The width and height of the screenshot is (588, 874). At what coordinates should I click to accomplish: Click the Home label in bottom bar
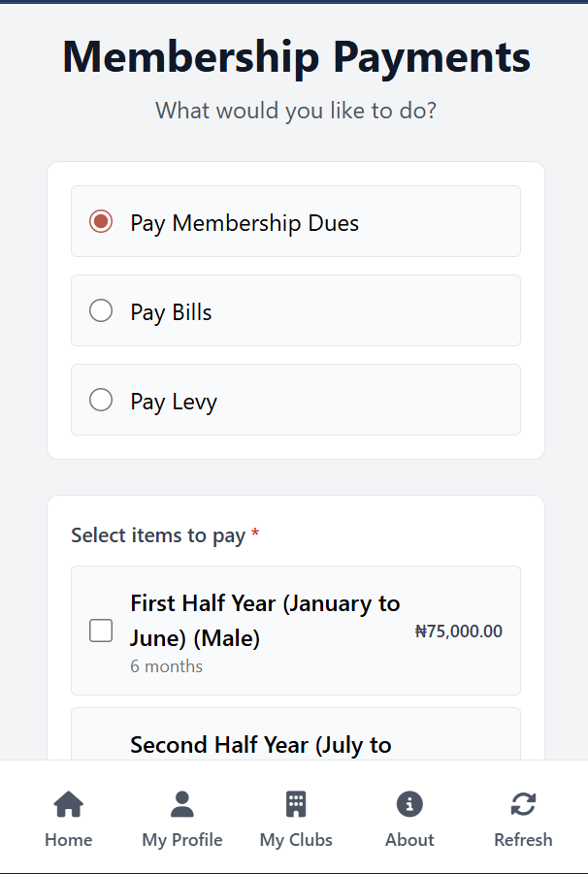click(x=68, y=840)
